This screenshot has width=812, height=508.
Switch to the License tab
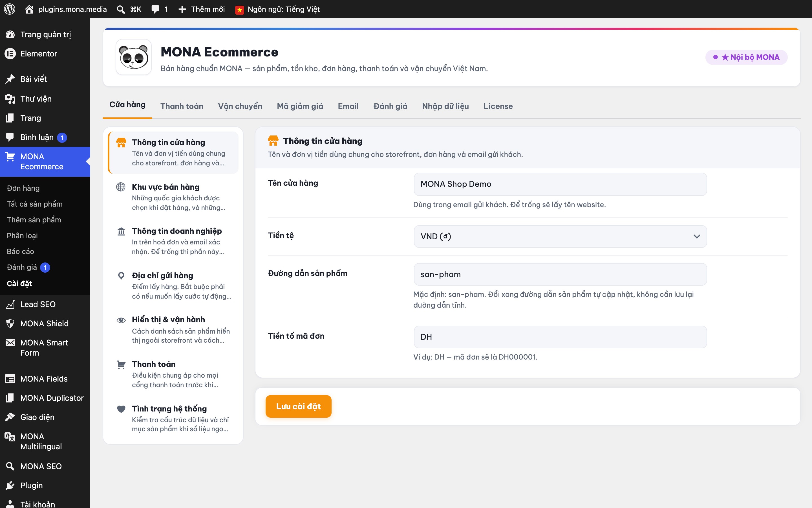point(498,106)
